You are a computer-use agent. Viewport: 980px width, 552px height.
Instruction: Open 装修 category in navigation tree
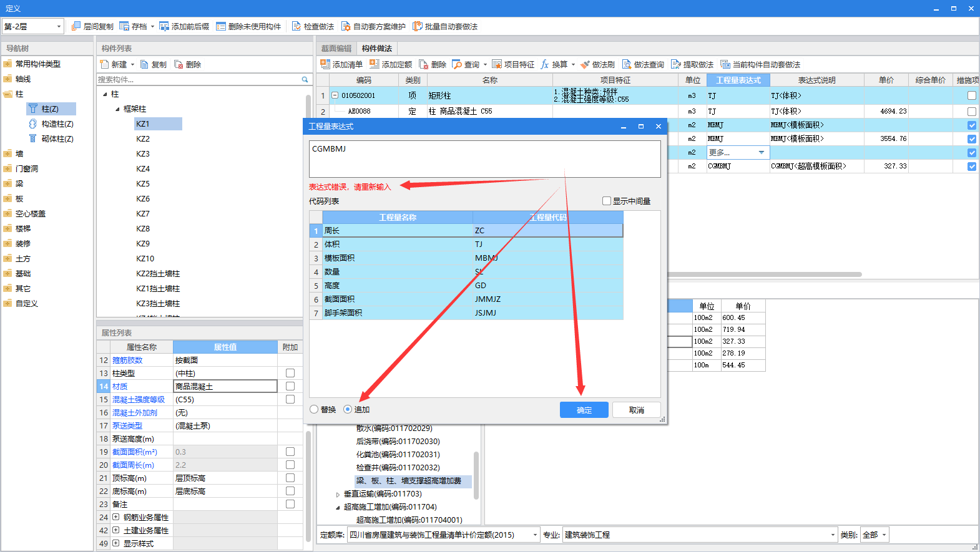tap(23, 243)
